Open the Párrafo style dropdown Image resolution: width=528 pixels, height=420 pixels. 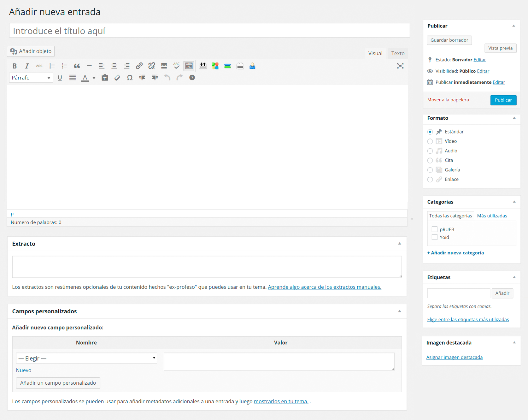point(31,78)
